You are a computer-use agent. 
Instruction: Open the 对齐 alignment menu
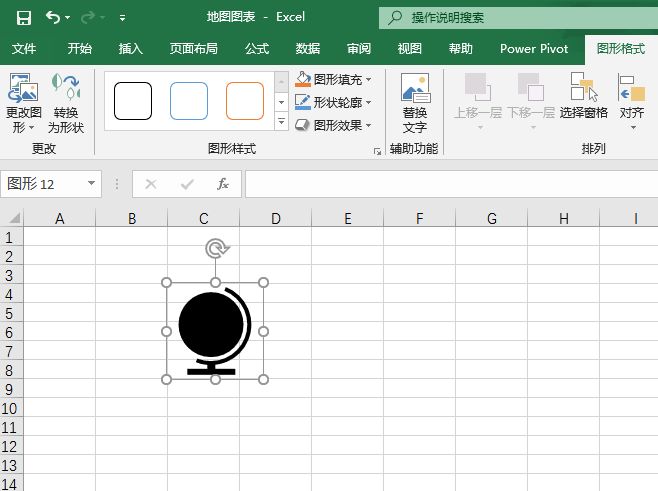(632, 102)
